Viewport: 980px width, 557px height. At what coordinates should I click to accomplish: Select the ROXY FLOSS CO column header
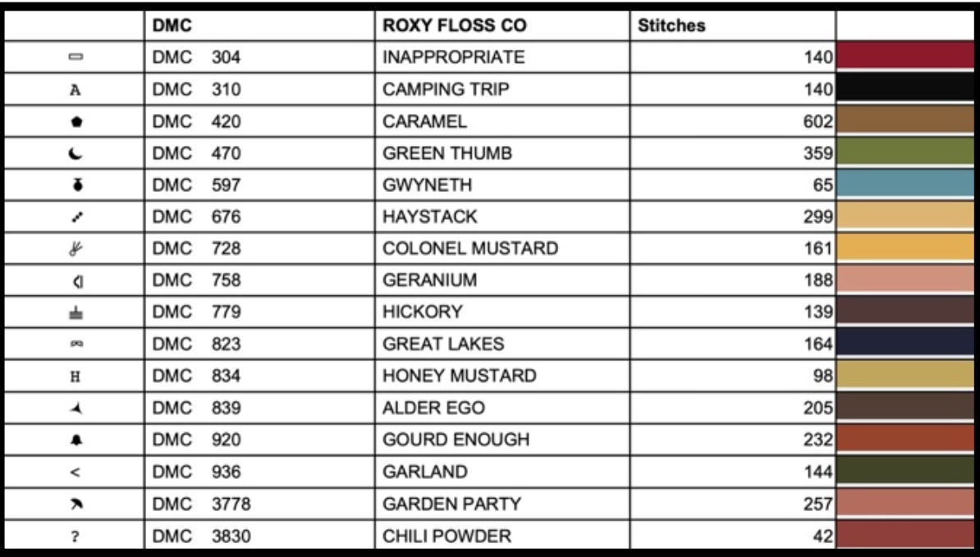[455, 25]
